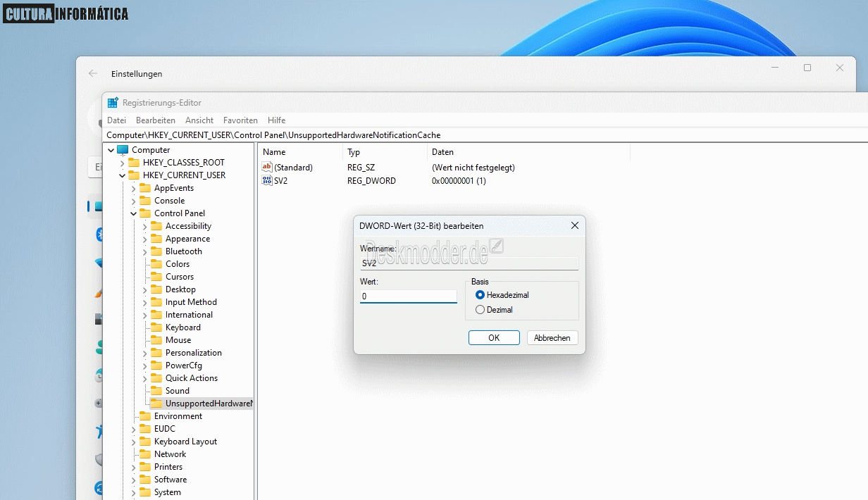Select the AppEvents tree item

click(174, 188)
